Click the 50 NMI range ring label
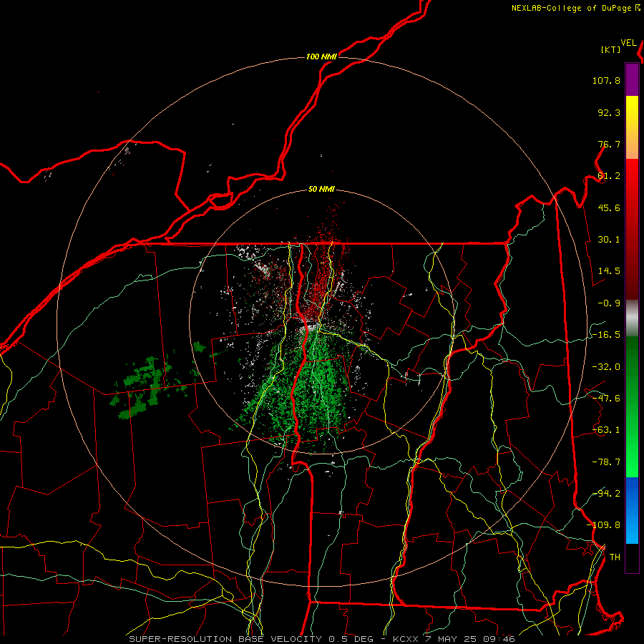Image resolution: width=644 pixels, height=644 pixels. point(321,190)
